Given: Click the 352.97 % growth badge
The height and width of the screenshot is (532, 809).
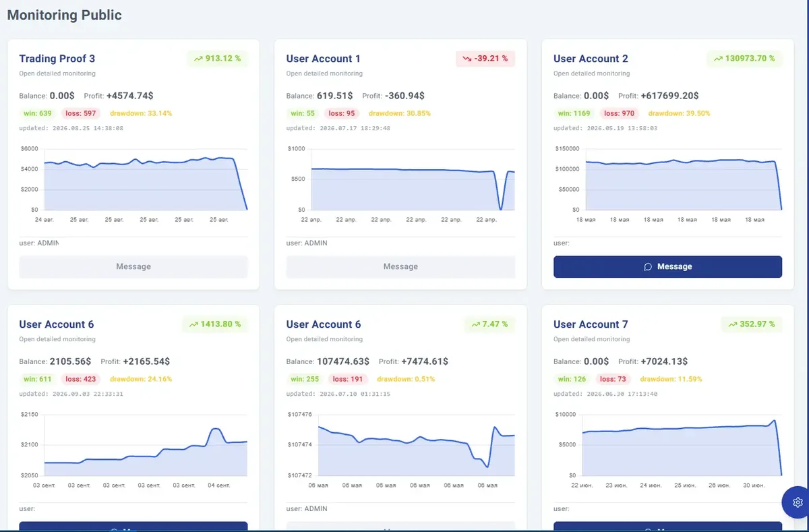Looking at the screenshot, I should 752,324.
